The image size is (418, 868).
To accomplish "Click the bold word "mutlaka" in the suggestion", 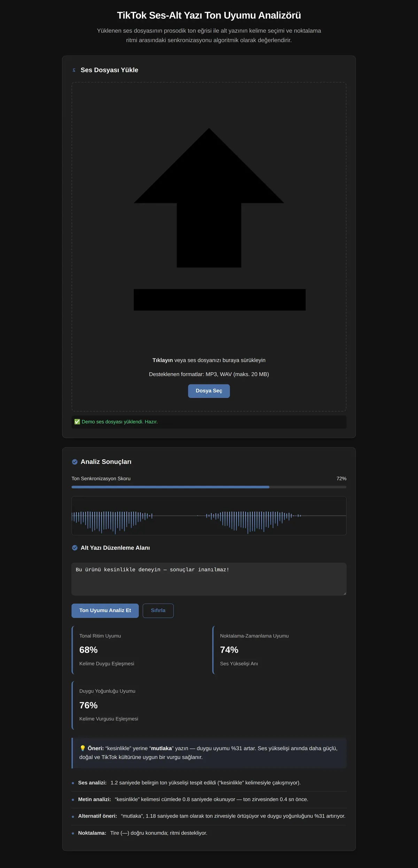I will coord(161,748).
